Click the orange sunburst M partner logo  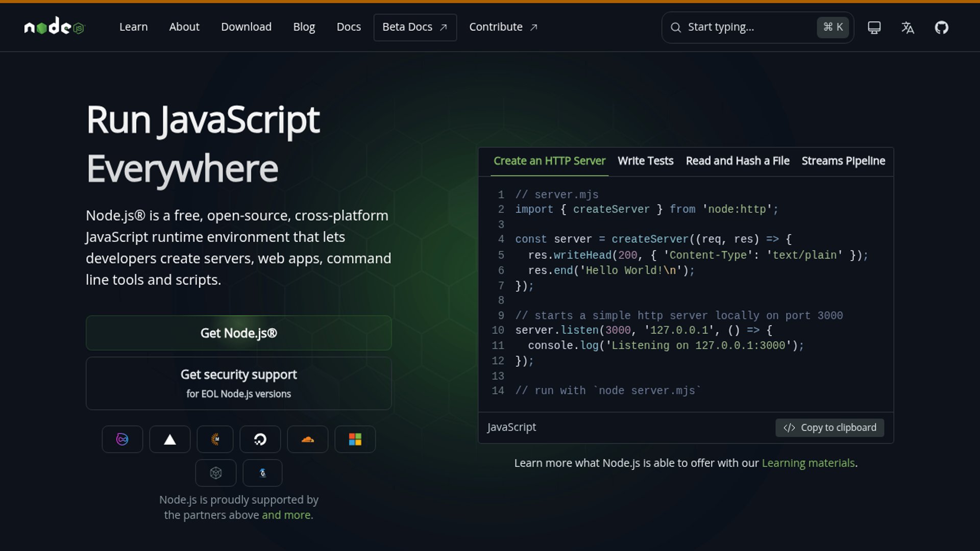coord(215,439)
